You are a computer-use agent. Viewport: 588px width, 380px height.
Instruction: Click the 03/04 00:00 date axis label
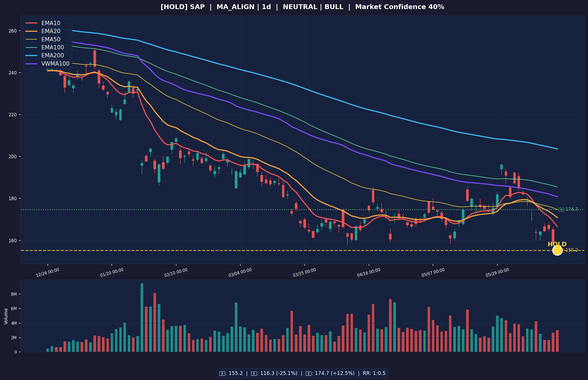pos(240,272)
